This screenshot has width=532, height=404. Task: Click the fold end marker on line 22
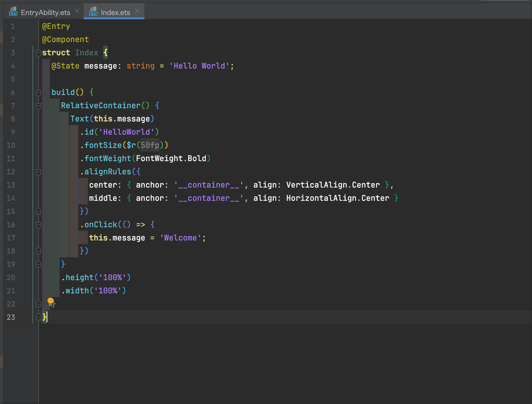pyautogui.click(x=39, y=304)
